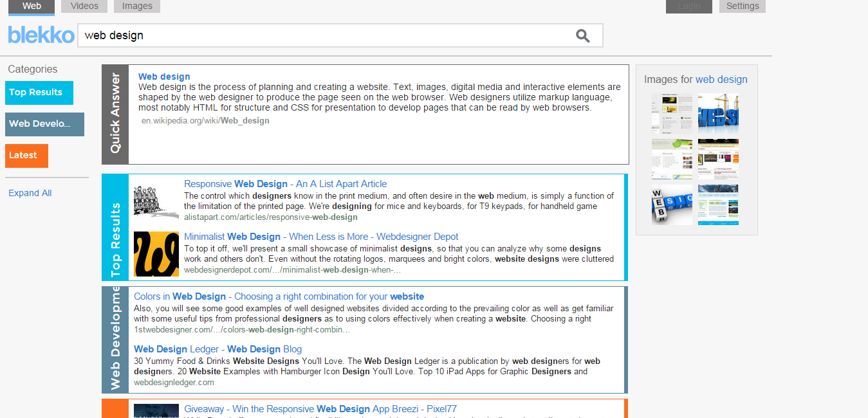
Task: Open the first image thumbnail of website layout
Action: 672,114
